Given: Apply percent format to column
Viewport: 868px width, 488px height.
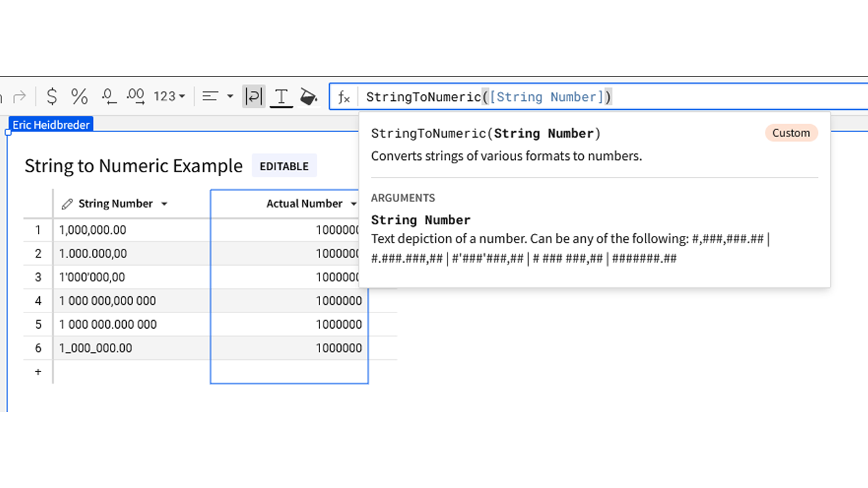Looking at the screenshot, I should pyautogui.click(x=79, y=97).
